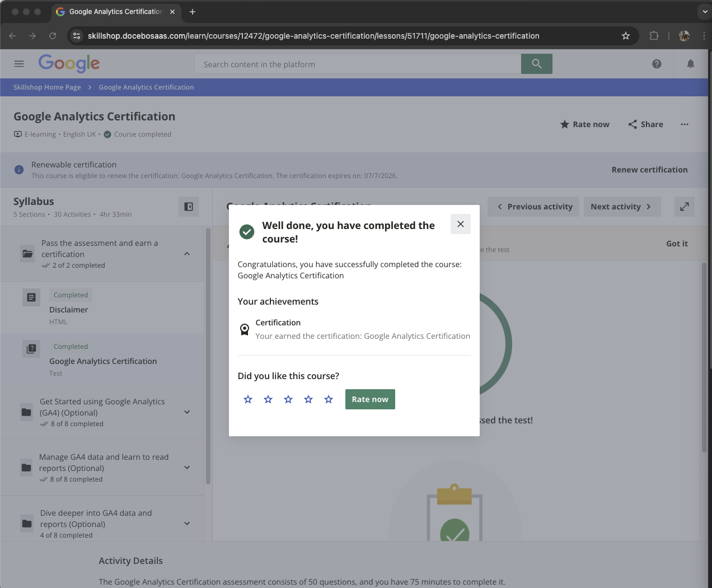Click Renew certification
712x588 pixels.
point(649,170)
